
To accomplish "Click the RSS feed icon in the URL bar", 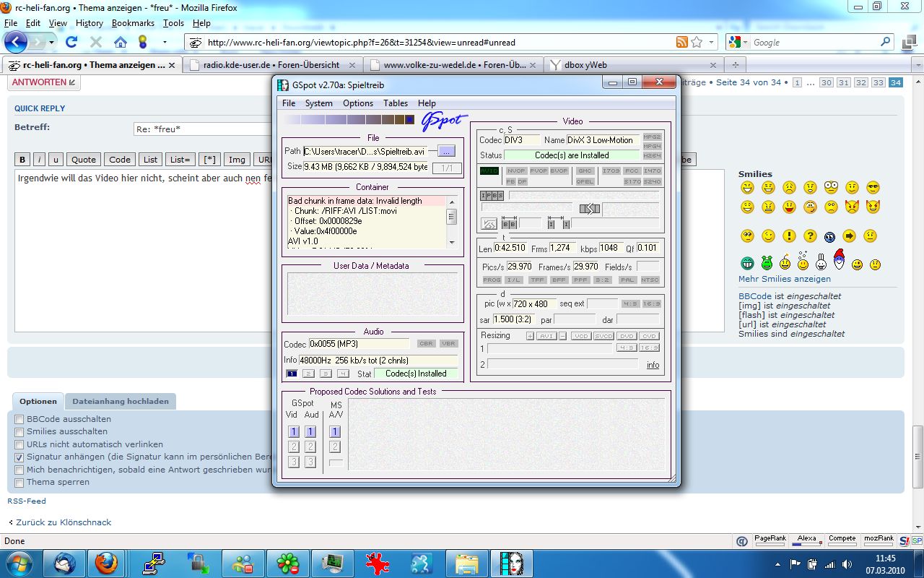I will pyautogui.click(x=681, y=42).
